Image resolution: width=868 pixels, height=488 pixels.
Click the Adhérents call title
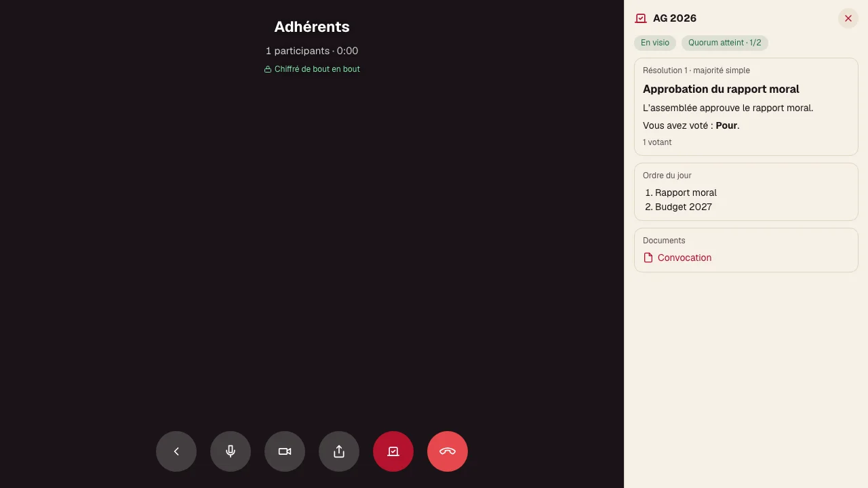[x=312, y=27]
